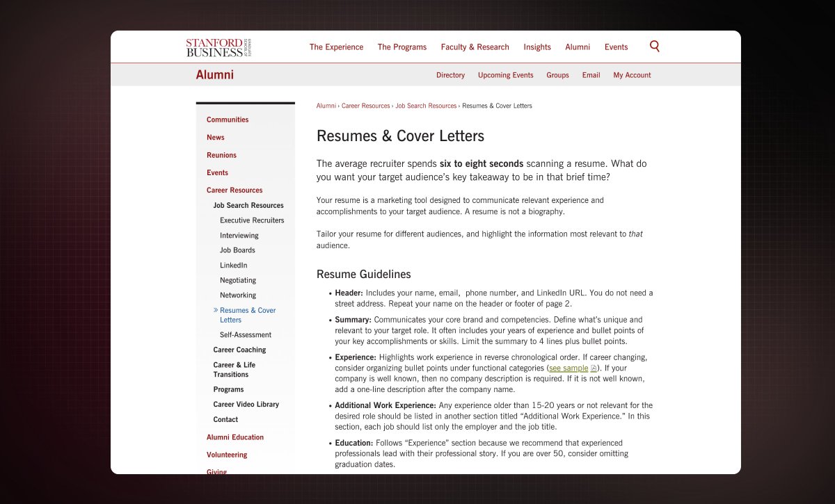
Task: Open The Programs menu
Action: click(402, 47)
